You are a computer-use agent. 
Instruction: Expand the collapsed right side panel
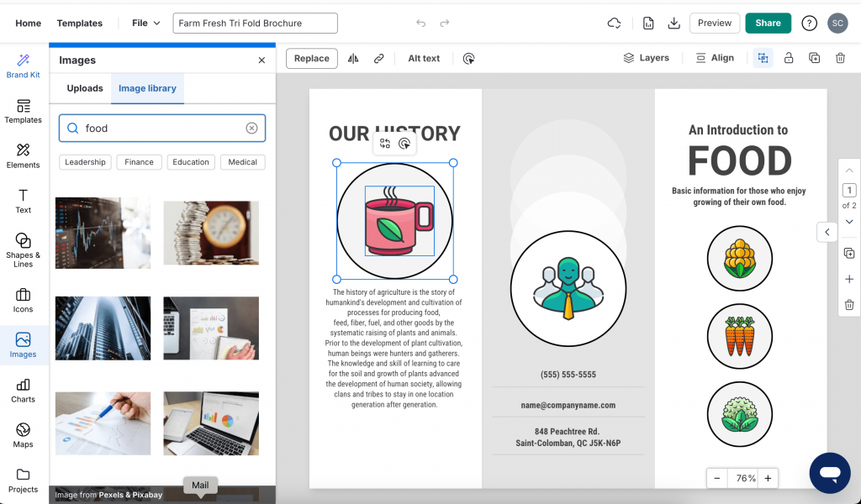coord(827,232)
